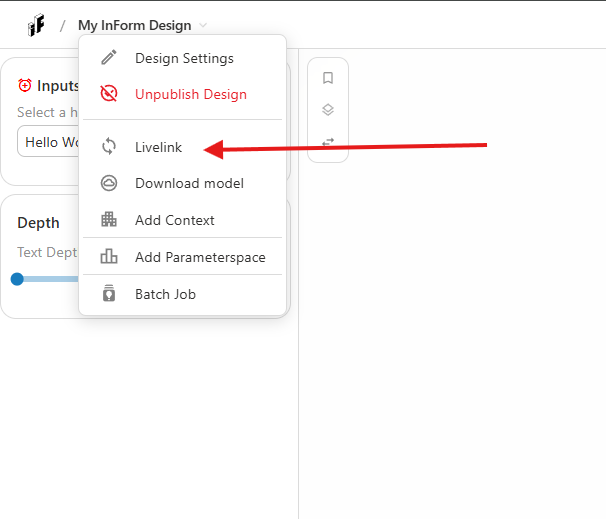Click the red alarm clock icon by Inputs
This screenshot has height=519, width=606.
tap(25, 86)
